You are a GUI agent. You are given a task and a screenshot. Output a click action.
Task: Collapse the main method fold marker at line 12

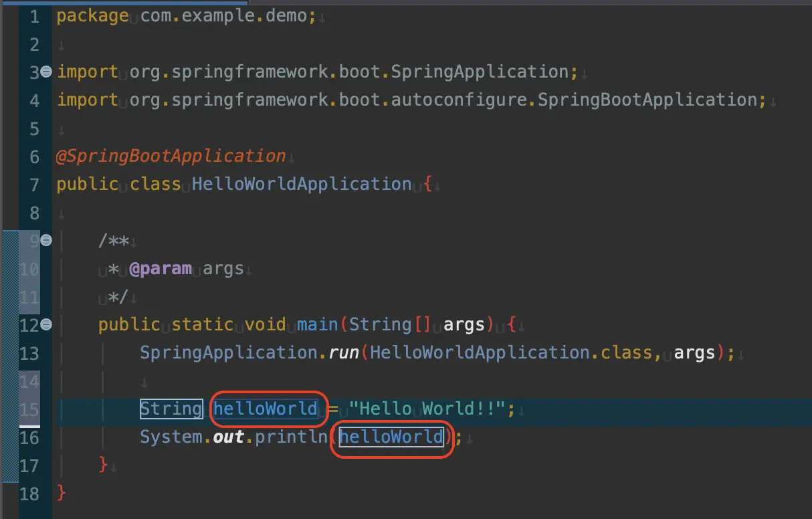46,324
